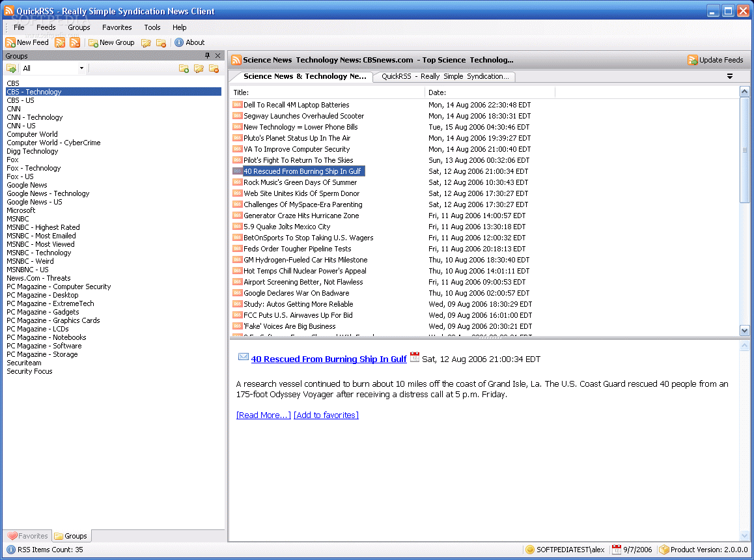Click the remove group icon in Groups panel
The height and width of the screenshot is (560, 754).
pyautogui.click(x=214, y=68)
